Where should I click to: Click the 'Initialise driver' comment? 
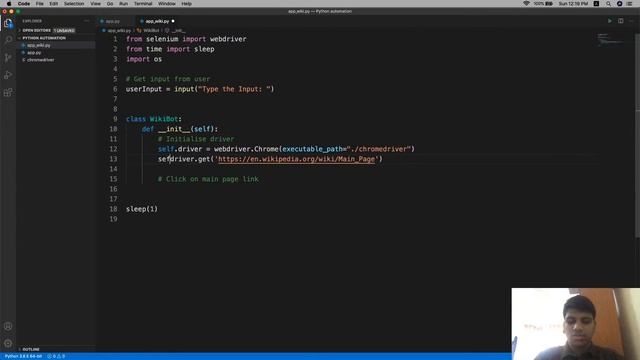pyautogui.click(x=196, y=139)
